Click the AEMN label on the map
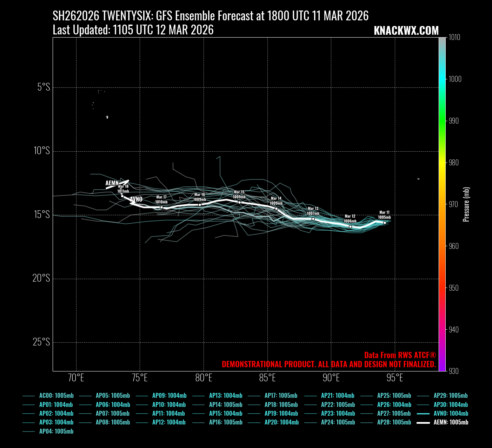 [112, 183]
